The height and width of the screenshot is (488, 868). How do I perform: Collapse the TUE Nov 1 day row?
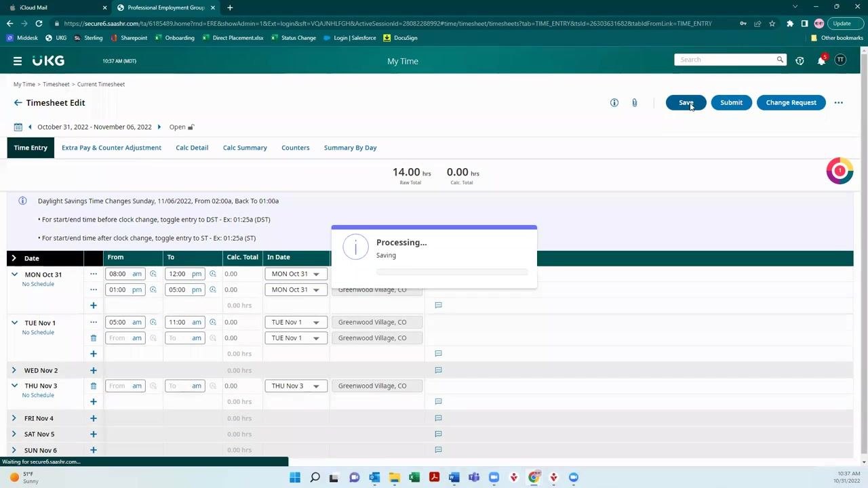[14, 323]
